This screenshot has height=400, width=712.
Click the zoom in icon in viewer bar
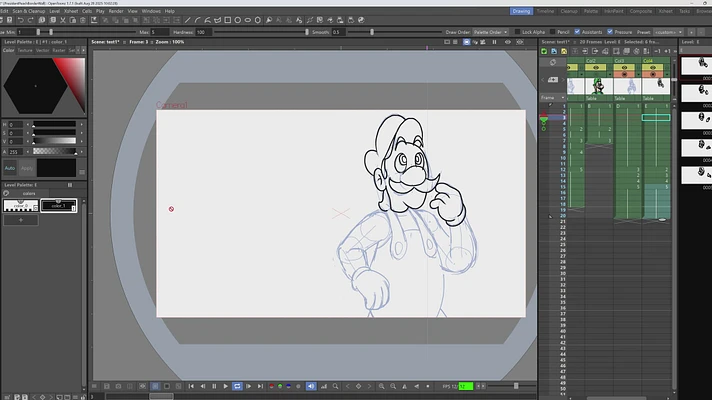(381, 386)
